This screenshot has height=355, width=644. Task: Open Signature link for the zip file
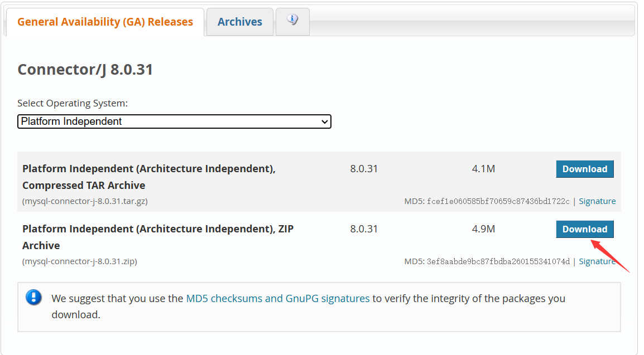[597, 261]
